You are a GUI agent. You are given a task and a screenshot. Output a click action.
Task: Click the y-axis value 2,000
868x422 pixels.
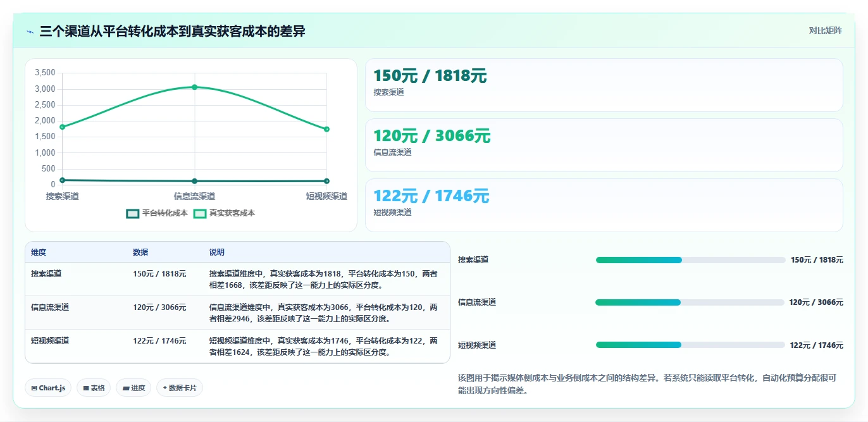[45, 121]
